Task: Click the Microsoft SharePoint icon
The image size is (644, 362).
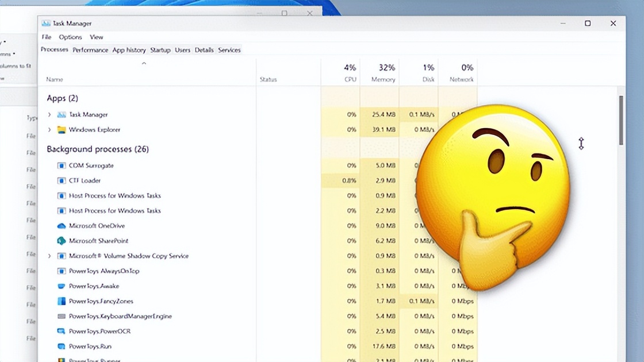Action: 62,241
